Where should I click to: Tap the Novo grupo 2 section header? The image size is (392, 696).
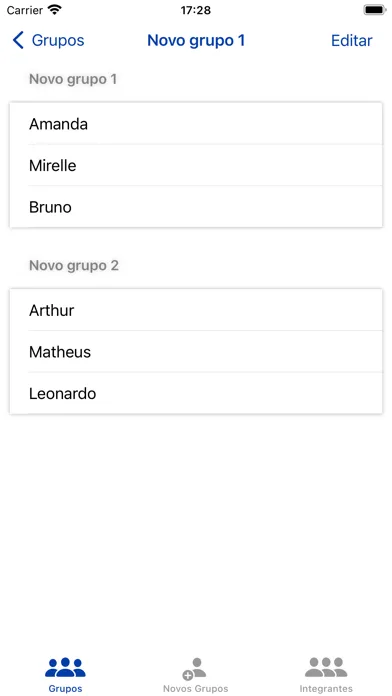(74, 265)
